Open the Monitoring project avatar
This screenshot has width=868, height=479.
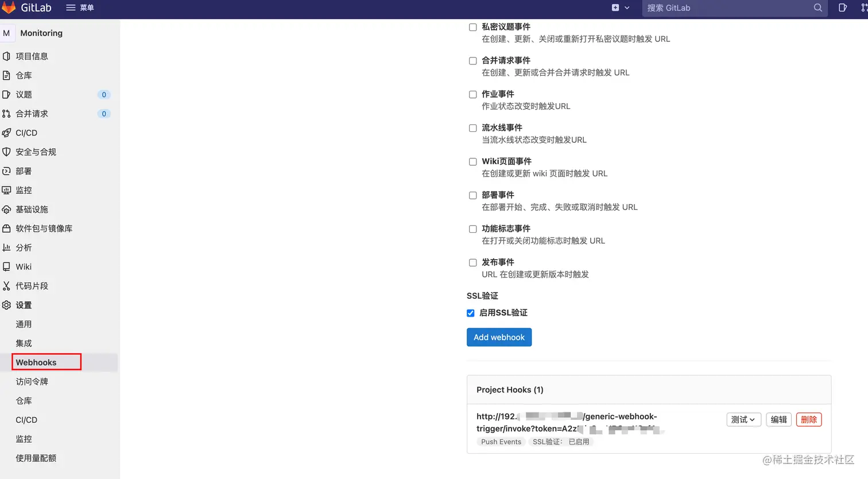point(6,33)
